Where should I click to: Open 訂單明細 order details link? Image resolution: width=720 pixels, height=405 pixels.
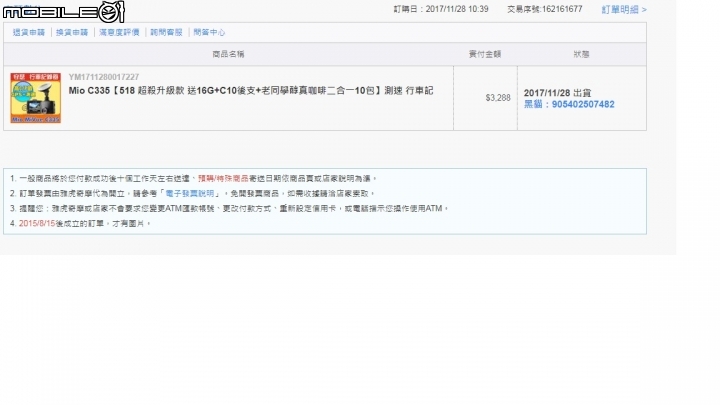(624, 10)
